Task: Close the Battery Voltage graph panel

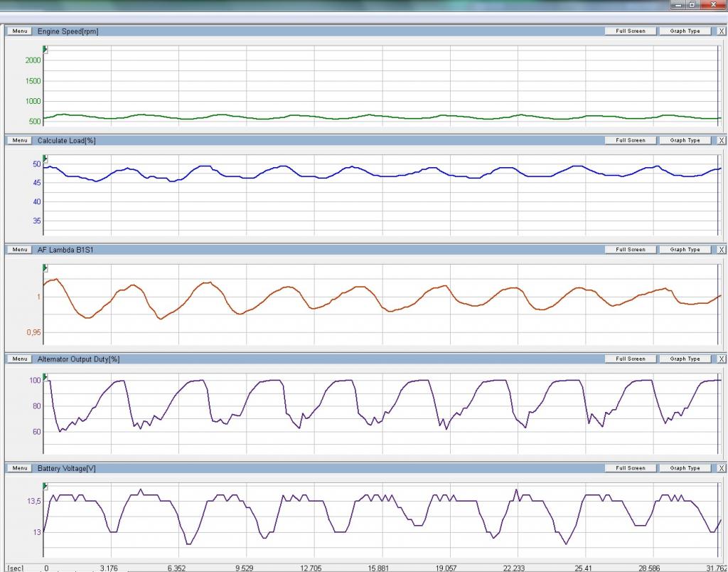Action: [x=721, y=468]
